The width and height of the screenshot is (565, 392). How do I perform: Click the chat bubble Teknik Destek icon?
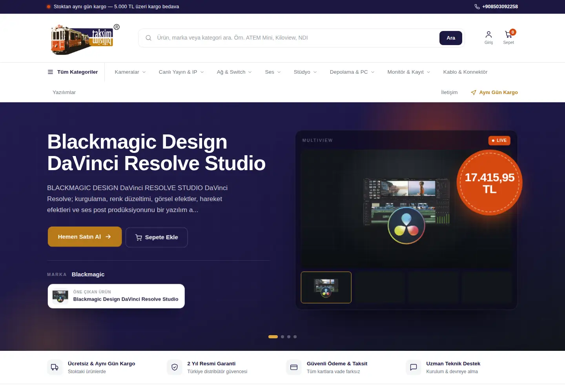414,367
